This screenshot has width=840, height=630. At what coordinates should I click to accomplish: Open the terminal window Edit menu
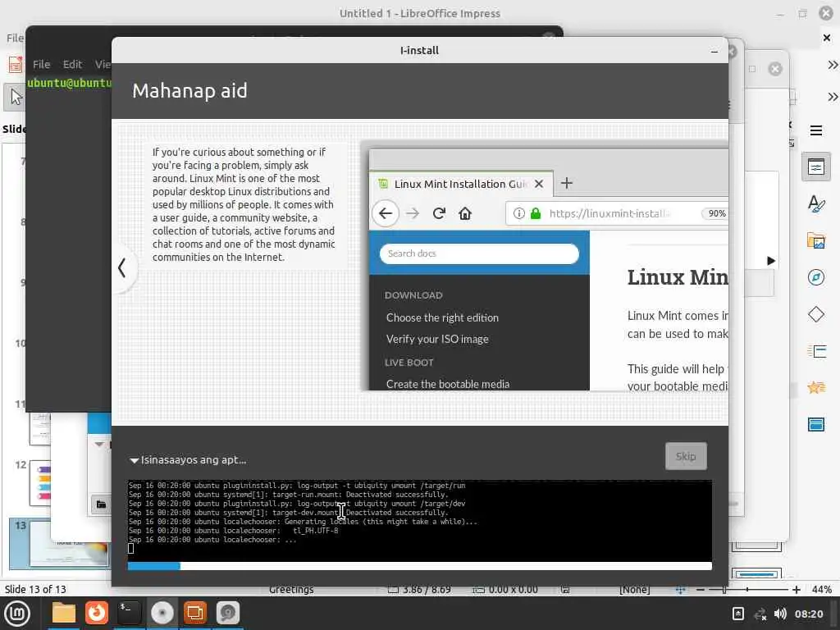point(72,64)
